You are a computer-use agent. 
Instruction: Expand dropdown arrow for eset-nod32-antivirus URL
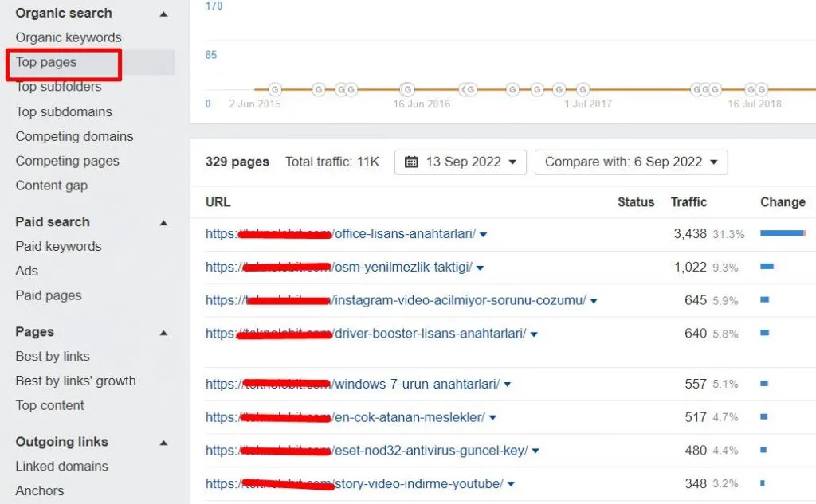click(x=536, y=451)
